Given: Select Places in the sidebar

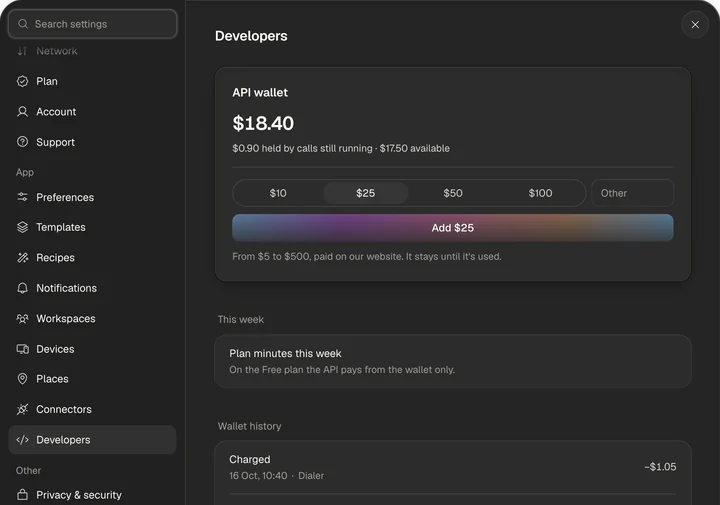Looking at the screenshot, I should click(x=92, y=379).
